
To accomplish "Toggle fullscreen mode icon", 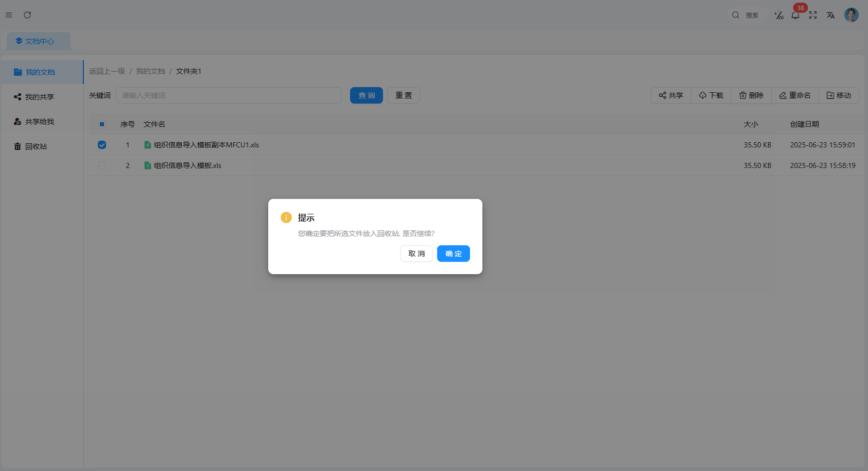I will pos(813,15).
